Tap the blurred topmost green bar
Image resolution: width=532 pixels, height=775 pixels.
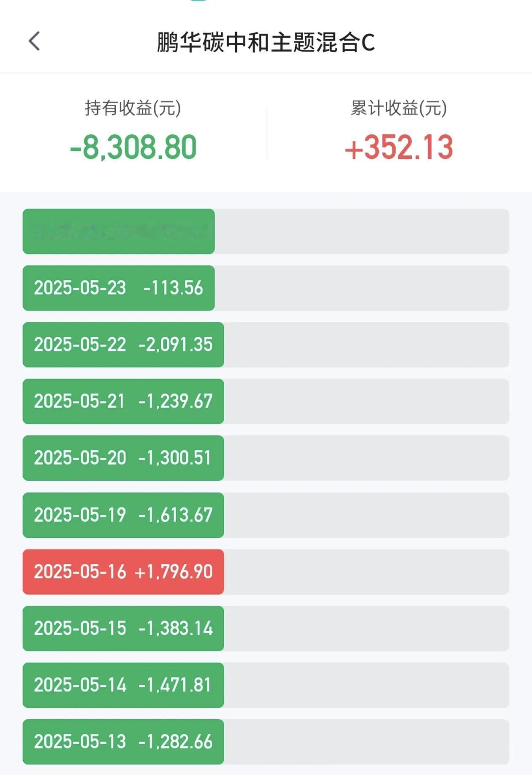point(119,231)
